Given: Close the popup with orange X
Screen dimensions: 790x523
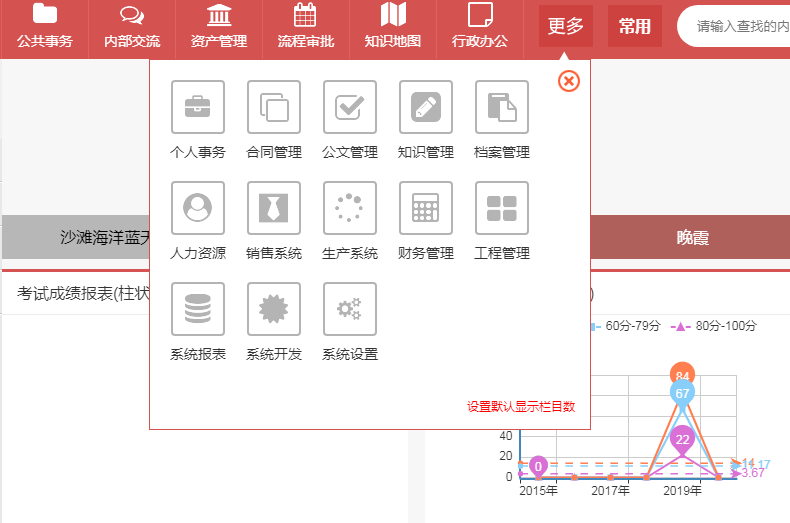Looking at the screenshot, I should [x=568, y=81].
